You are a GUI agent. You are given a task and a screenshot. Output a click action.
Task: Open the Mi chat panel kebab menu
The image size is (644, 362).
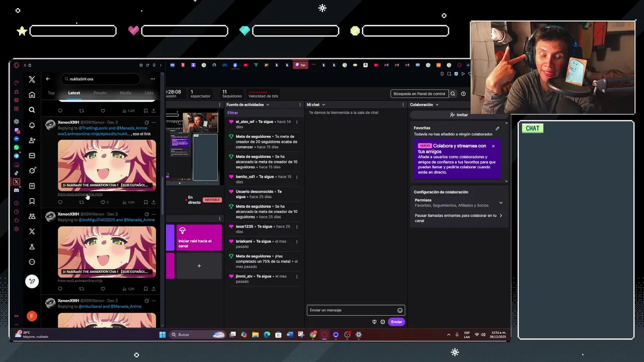pos(403,105)
